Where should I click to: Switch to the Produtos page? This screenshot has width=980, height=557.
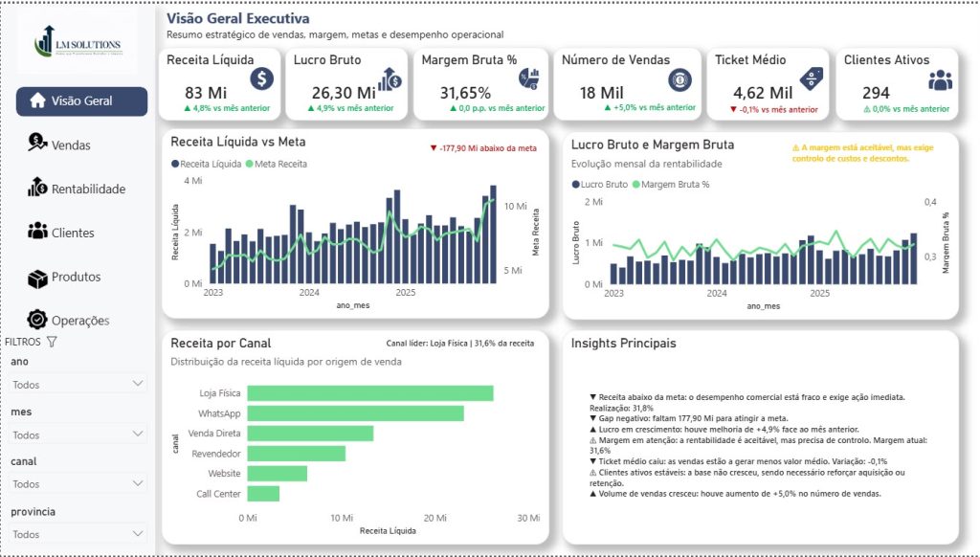[76, 277]
